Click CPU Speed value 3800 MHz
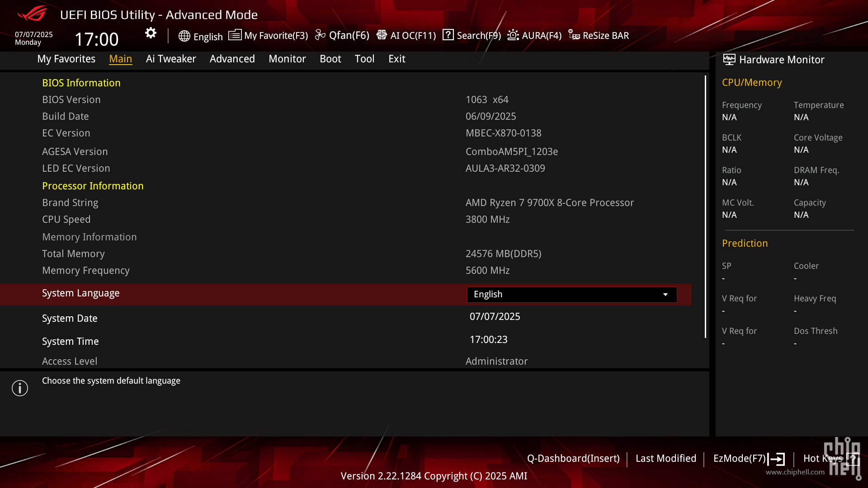This screenshot has width=868, height=488. click(487, 219)
